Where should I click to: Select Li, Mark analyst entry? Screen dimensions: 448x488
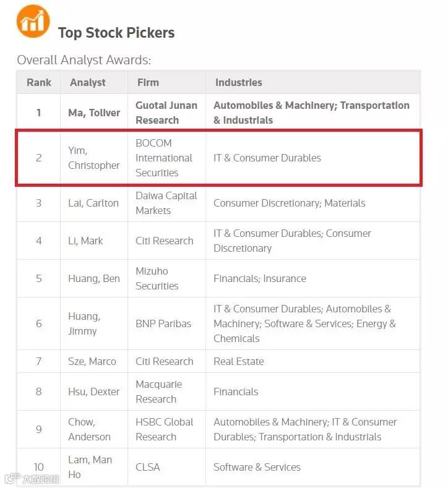[85, 241]
